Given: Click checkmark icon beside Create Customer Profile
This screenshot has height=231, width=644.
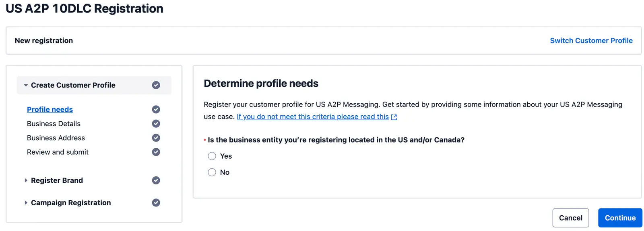Looking at the screenshot, I should 156,85.
